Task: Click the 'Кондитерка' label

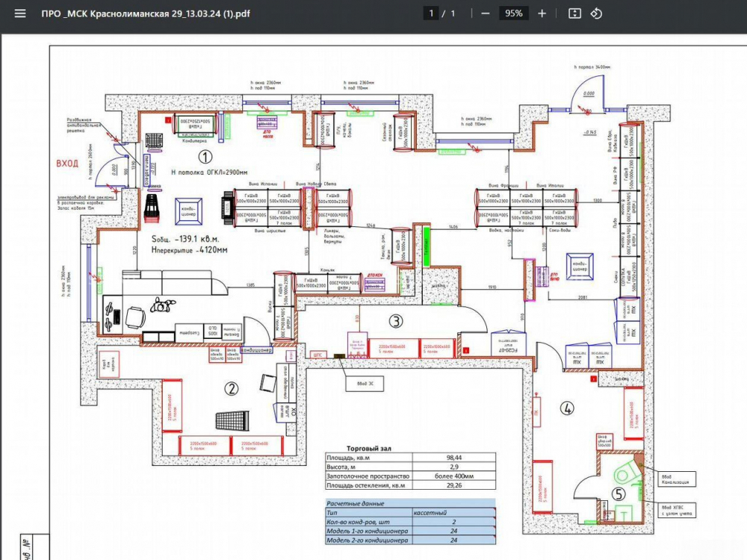Action: click(x=195, y=141)
